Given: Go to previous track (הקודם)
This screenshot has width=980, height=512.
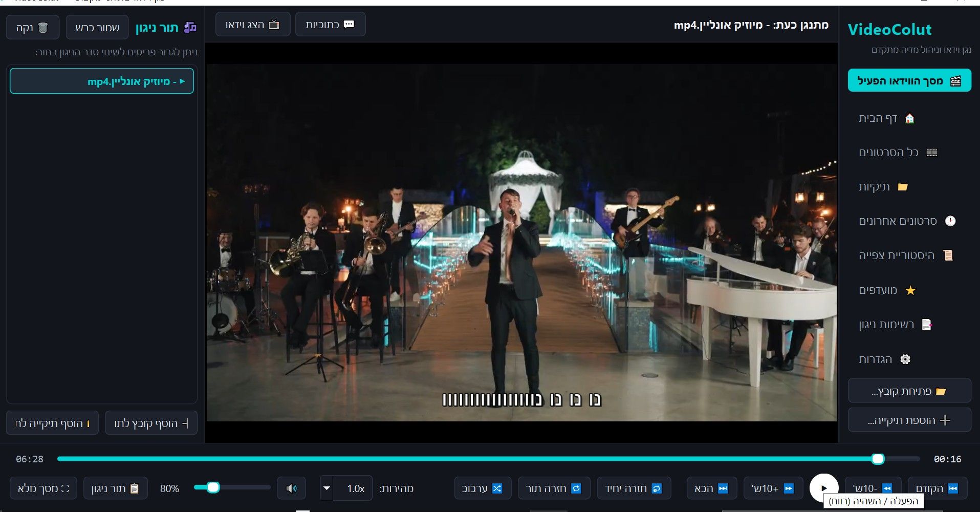Looking at the screenshot, I should pos(938,488).
